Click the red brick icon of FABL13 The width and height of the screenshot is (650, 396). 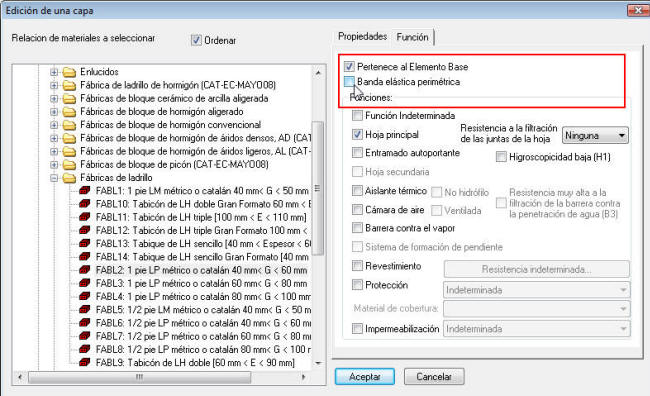[85, 243]
